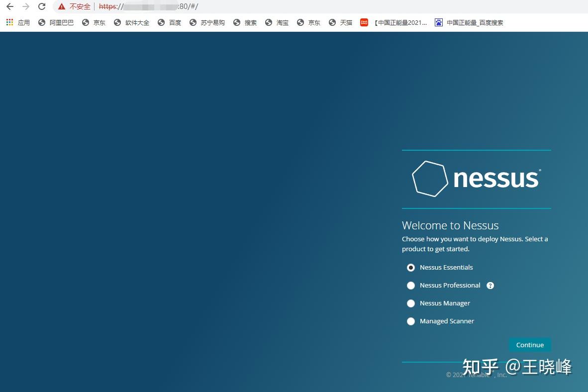Viewport: 588px width, 392px height.
Task: Click the Continue button
Action: pyautogui.click(x=529, y=345)
